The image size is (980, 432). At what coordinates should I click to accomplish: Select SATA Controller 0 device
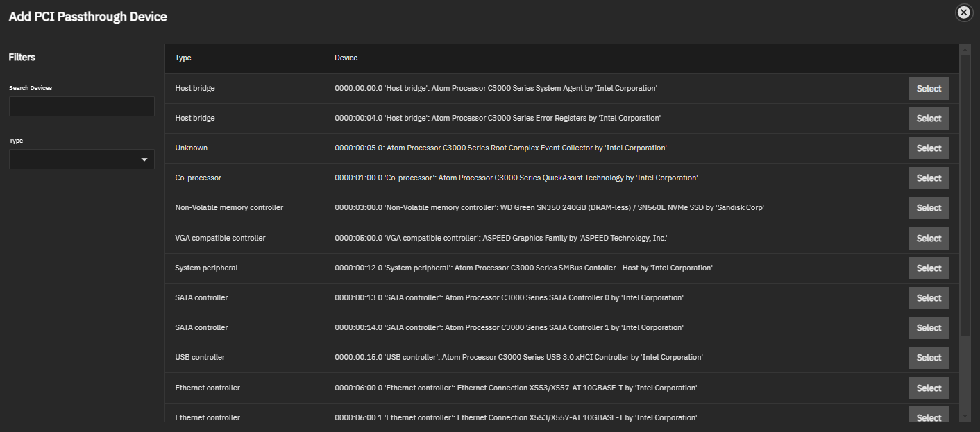[929, 298]
